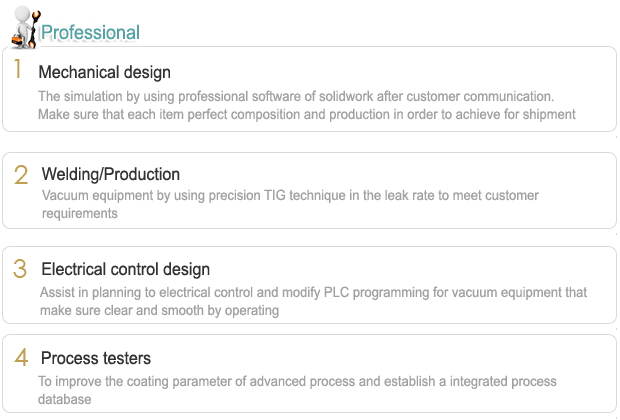620x420 pixels.
Task: Click the orange wrench held by the figure
Action: coord(35,28)
